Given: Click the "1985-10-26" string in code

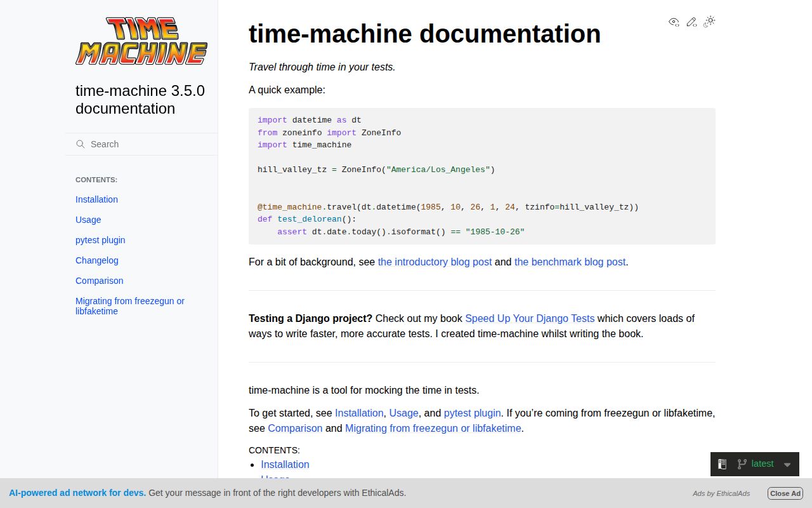Looking at the screenshot, I should [x=495, y=232].
